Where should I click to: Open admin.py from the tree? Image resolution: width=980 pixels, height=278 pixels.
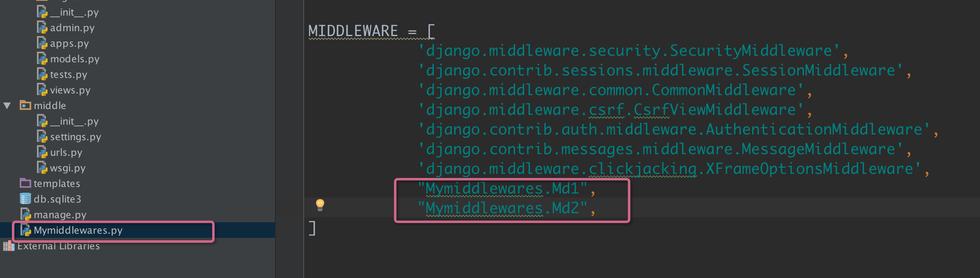click(72, 28)
